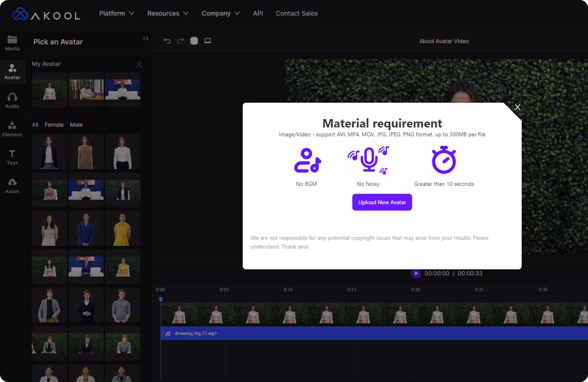
Task: Select the Avatar sidebar icon
Action: (x=12, y=72)
